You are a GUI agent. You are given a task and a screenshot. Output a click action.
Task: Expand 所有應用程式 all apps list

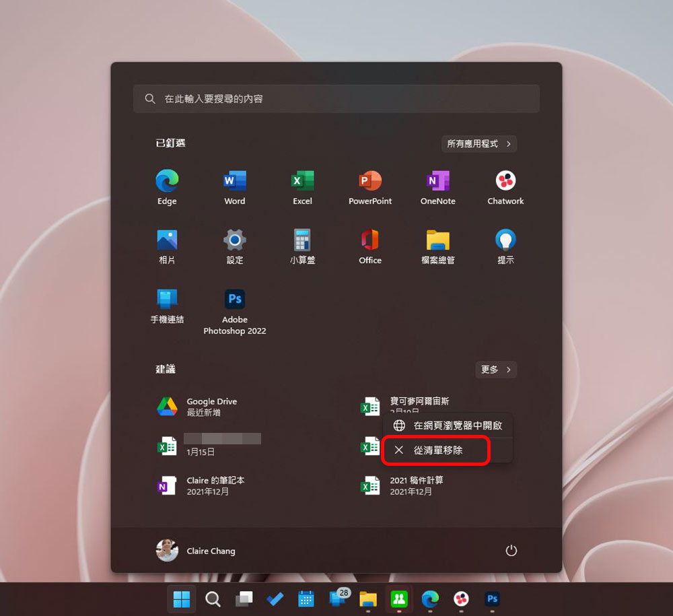click(479, 144)
